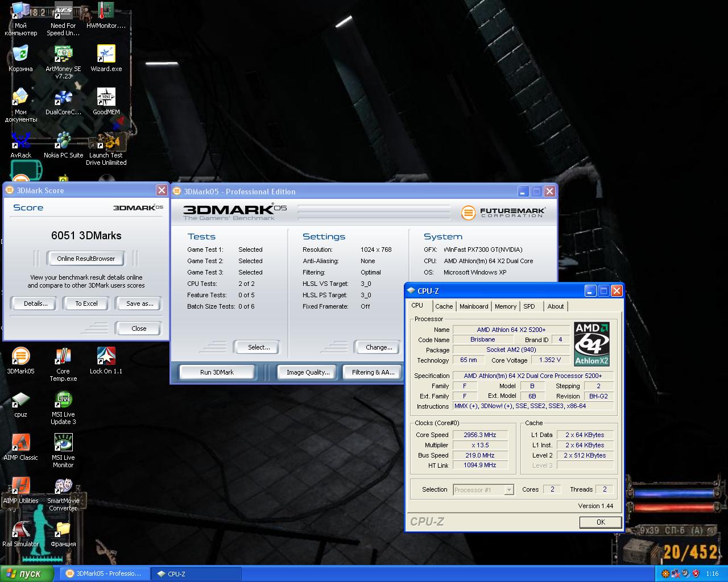Close the 3DMark Score window

point(162,190)
